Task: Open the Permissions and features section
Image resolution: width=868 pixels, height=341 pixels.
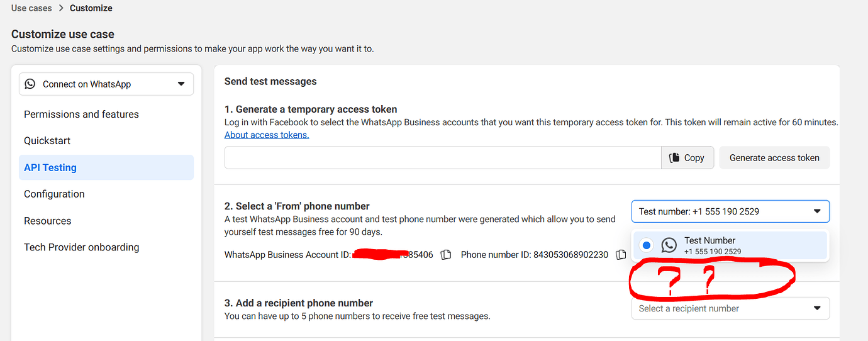Action: (81, 115)
